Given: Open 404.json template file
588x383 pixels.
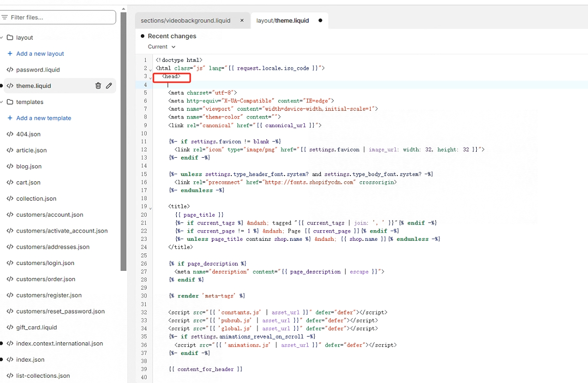Looking at the screenshot, I should pyautogui.click(x=29, y=134).
